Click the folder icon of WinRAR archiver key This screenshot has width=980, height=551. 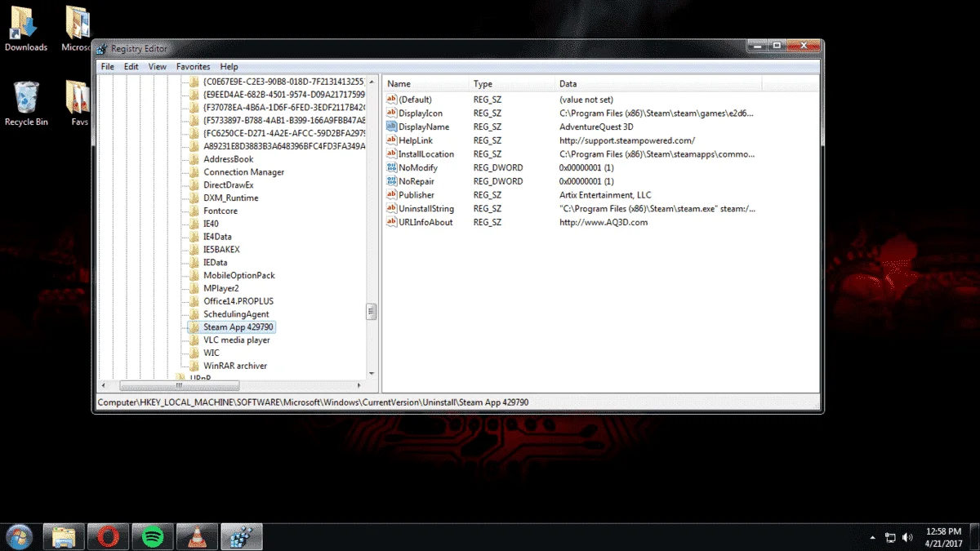194,366
